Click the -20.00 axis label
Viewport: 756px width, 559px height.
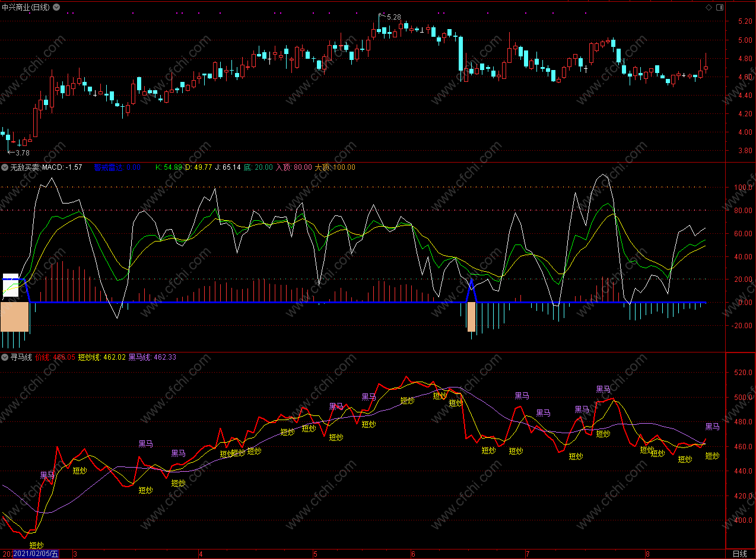[x=741, y=325]
